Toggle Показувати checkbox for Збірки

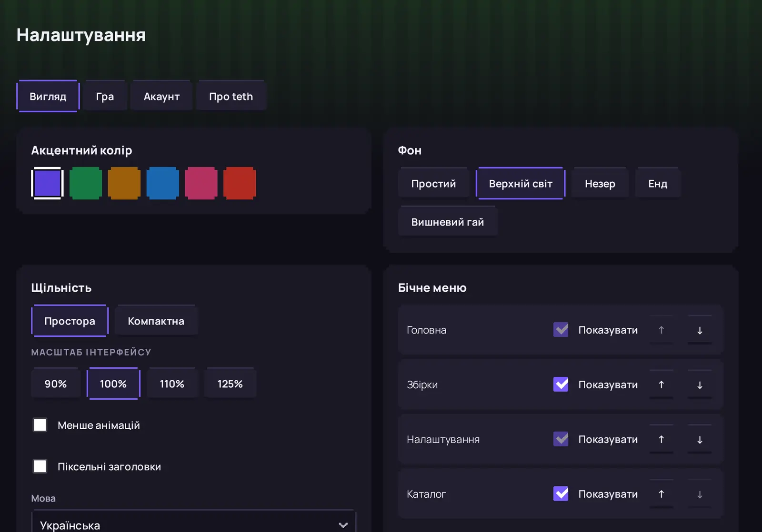tap(561, 384)
